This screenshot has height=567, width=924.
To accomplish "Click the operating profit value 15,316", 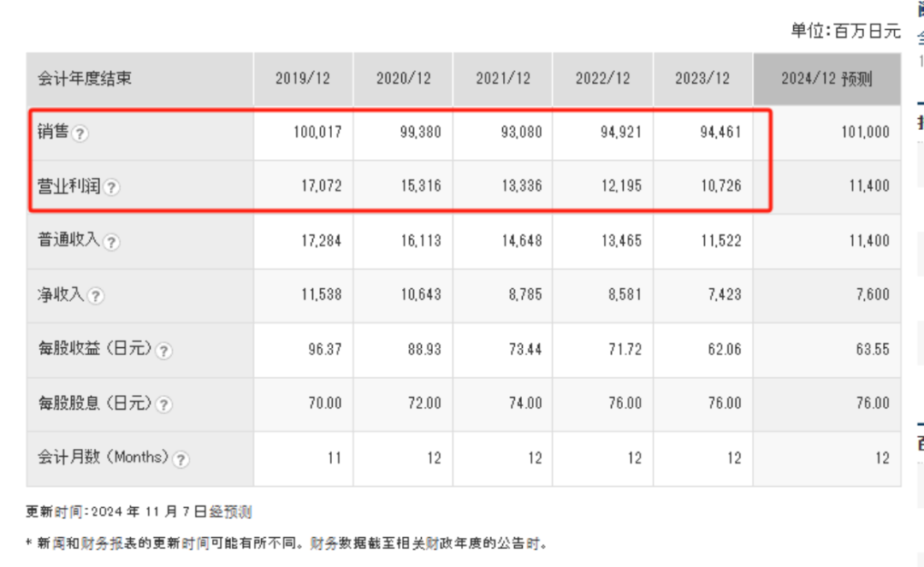I will pyautogui.click(x=421, y=186).
